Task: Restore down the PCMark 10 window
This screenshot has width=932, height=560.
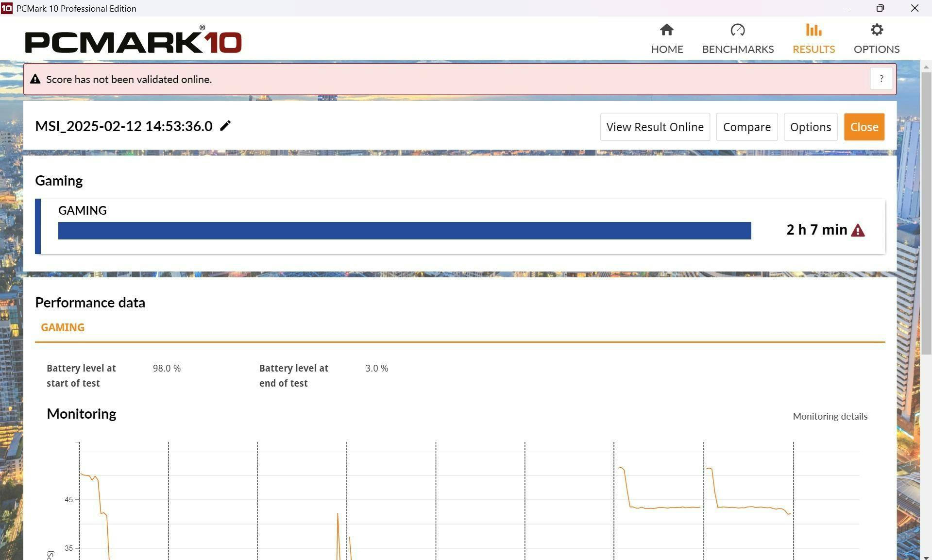Action: click(880, 8)
